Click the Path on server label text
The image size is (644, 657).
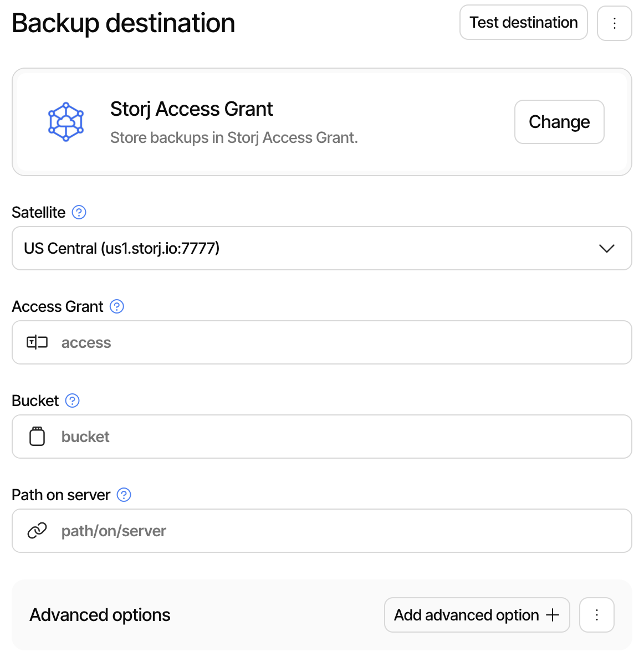(61, 495)
